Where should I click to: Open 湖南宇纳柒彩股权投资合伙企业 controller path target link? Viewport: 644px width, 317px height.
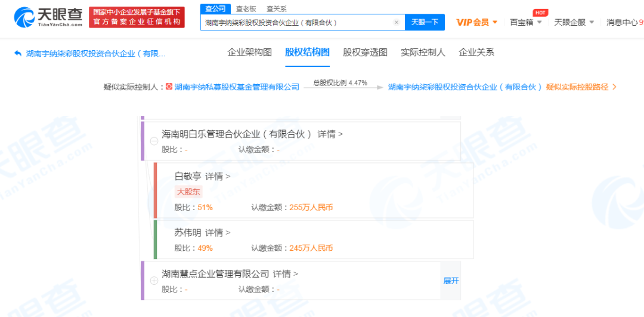pyautogui.click(x=465, y=87)
